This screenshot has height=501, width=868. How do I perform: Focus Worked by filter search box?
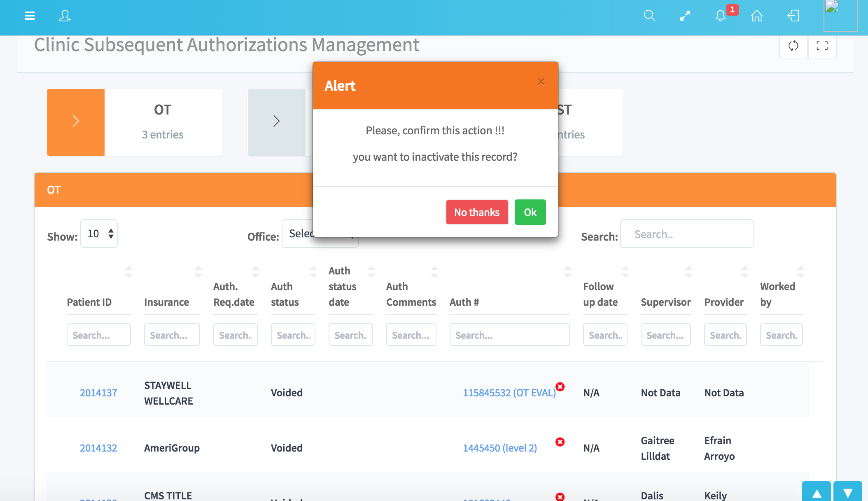[782, 335]
